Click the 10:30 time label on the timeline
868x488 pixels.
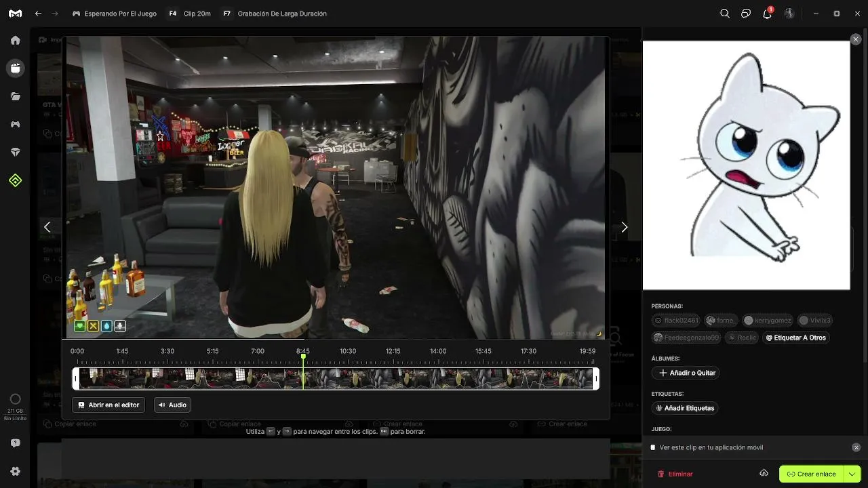click(x=348, y=351)
